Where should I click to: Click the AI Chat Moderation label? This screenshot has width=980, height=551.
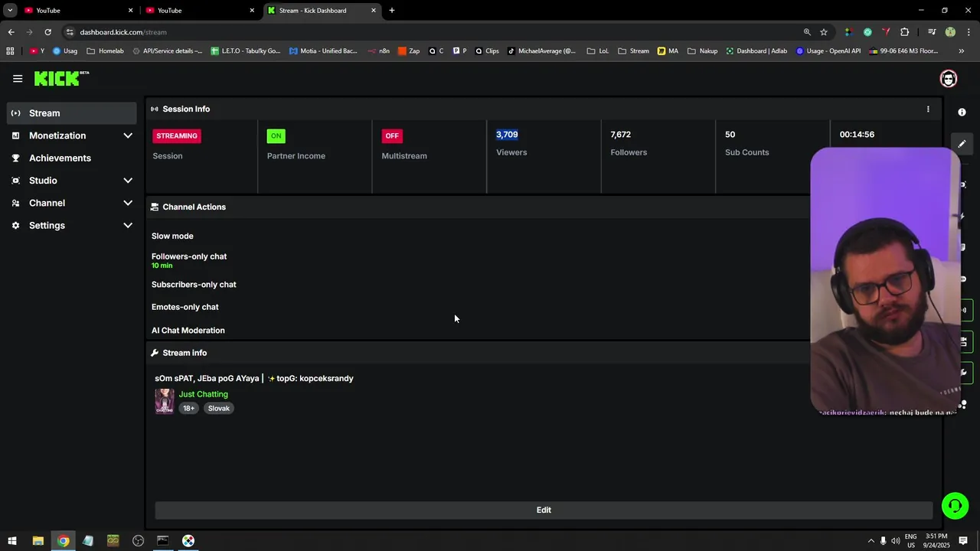[188, 331]
